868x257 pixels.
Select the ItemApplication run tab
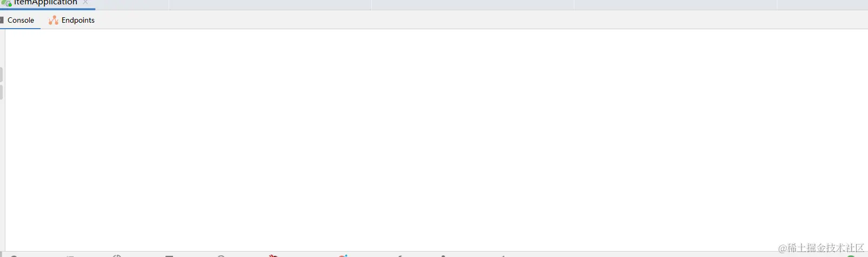(x=45, y=3)
